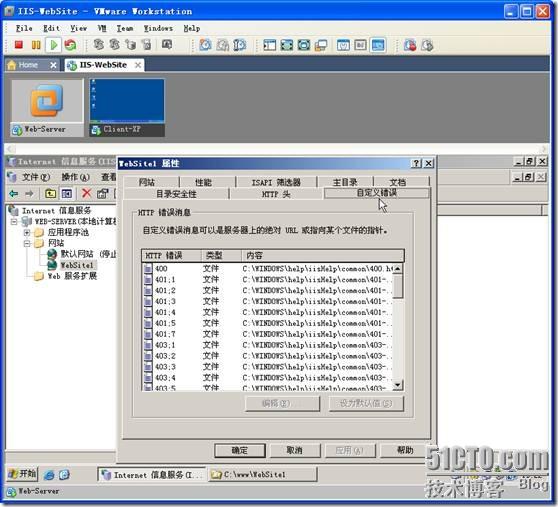Click the 开始 Start button
This screenshot has width=558, height=507.
click(22, 474)
